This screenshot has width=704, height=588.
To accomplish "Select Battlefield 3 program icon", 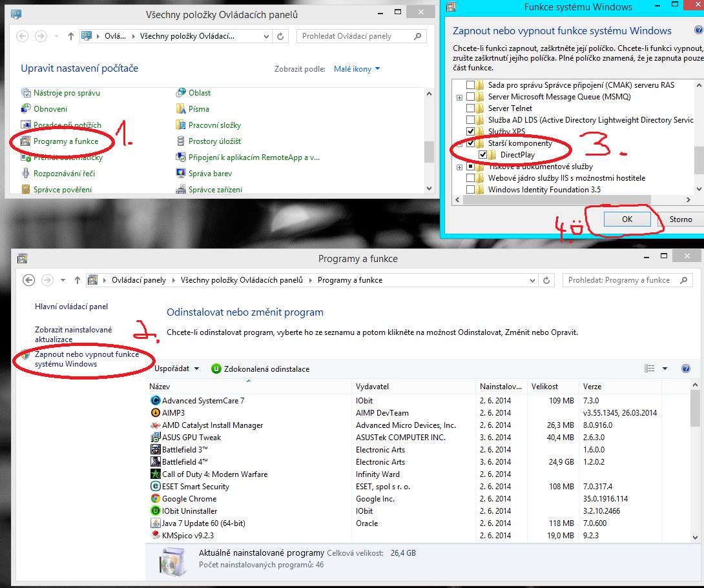I will coord(156,449).
